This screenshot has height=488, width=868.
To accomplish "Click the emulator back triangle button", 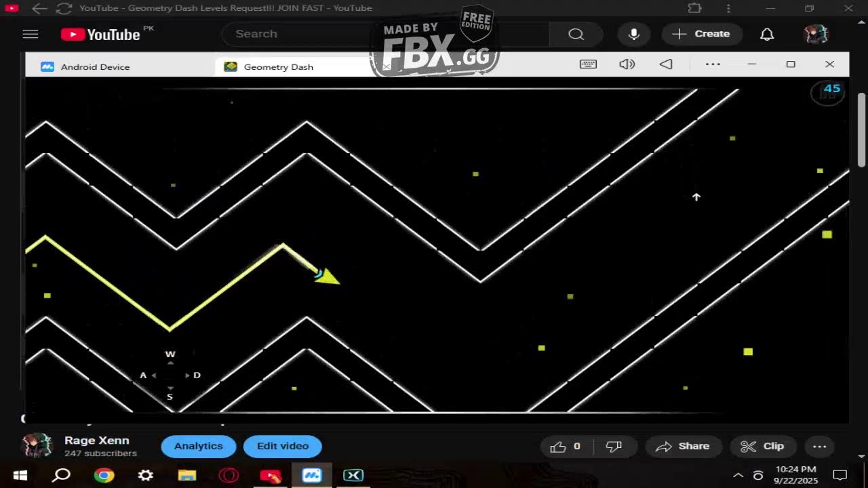I will [666, 64].
